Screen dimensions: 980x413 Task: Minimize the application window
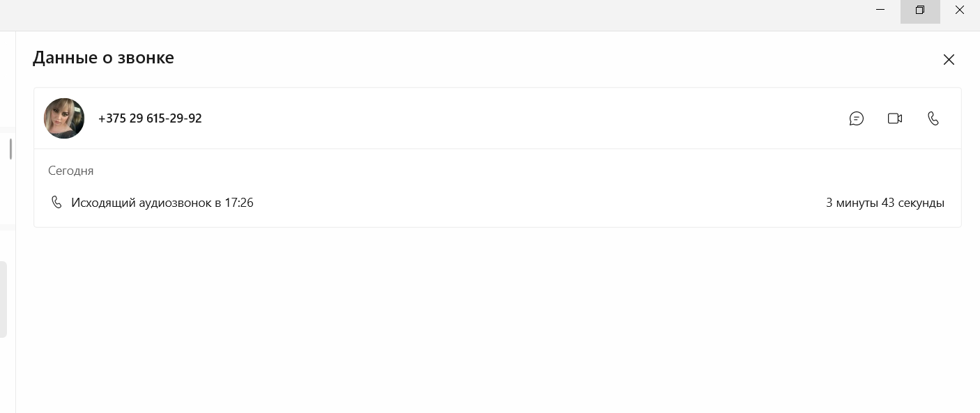point(880,10)
